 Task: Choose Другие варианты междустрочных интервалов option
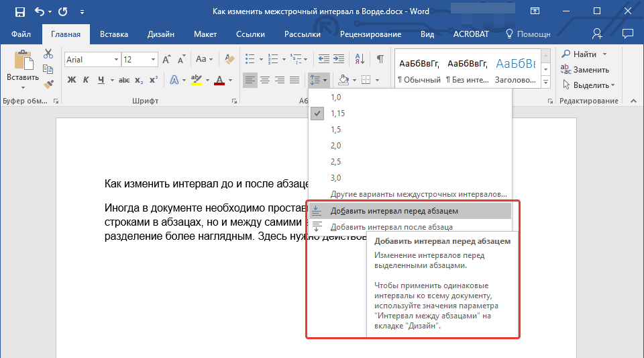click(419, 194)
